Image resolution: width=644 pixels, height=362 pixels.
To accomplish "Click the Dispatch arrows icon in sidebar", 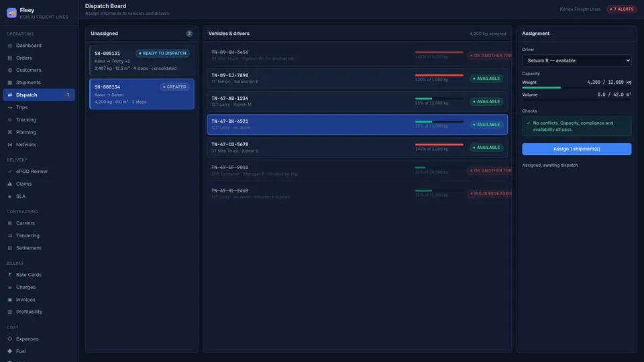I will coord(10,95).
